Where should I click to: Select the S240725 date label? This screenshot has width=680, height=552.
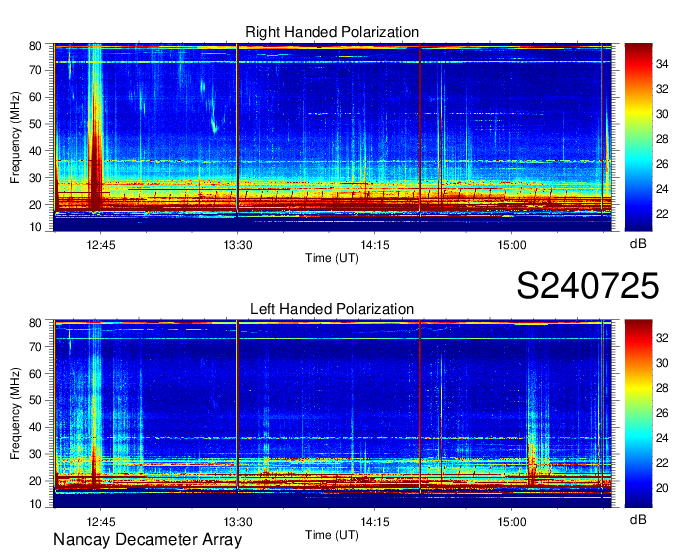(x=588, y=286)
